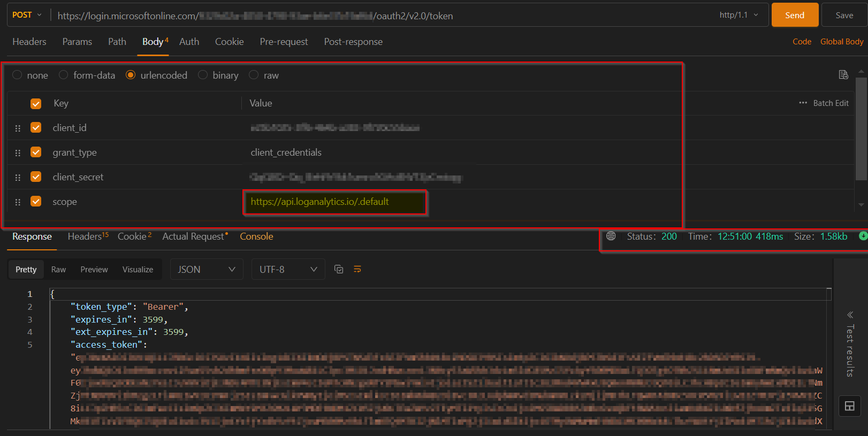Image resolution: width=868 pixels, height=436 pixels.
Task: Open the UTF-8 encoding dropdown
Action: pos(288,269)
